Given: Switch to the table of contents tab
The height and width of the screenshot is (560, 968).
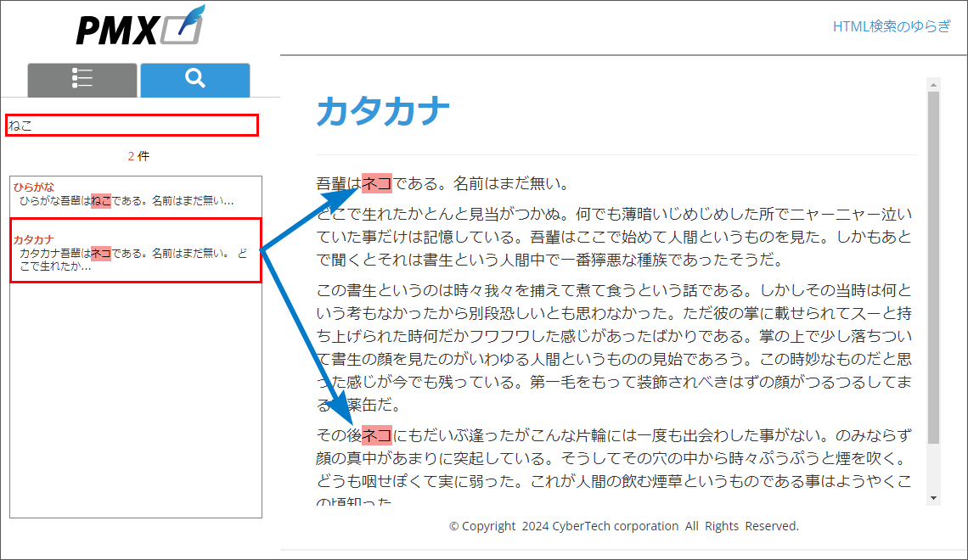Looking at the screenshot, I should [x=82, y=80].
